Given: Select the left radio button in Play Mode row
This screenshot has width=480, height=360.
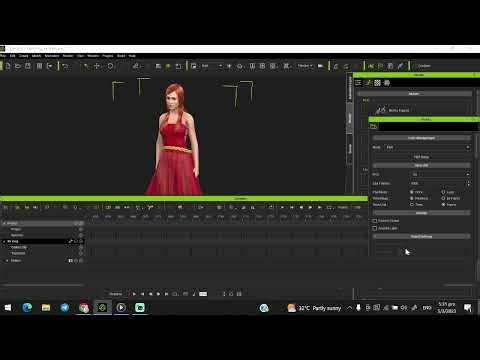Looking at the screenshot, I should [x=412, y=192].
